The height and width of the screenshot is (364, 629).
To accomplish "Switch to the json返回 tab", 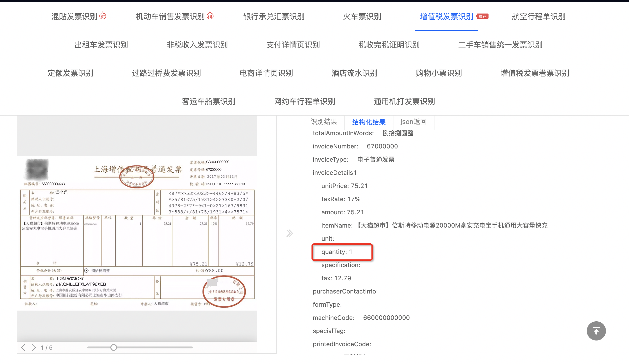I will [414, 122].
